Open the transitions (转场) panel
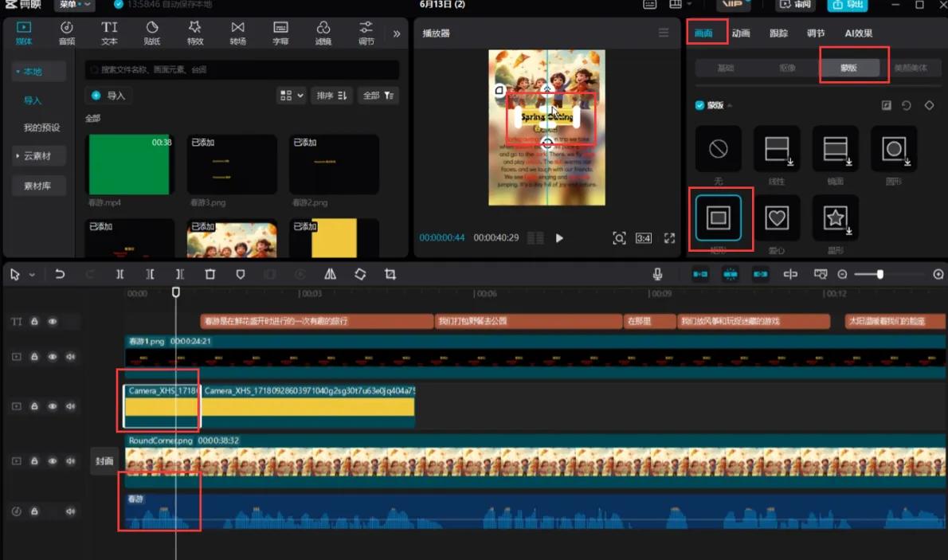This screenshot has width=948, height=560. pyautogui.click(x=237, y=33)
